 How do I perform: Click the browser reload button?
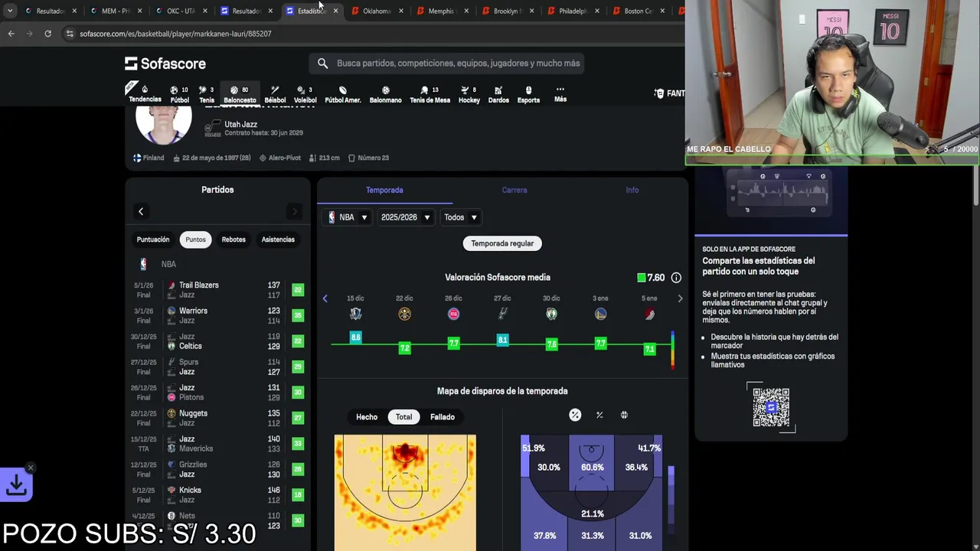(47, 34)
